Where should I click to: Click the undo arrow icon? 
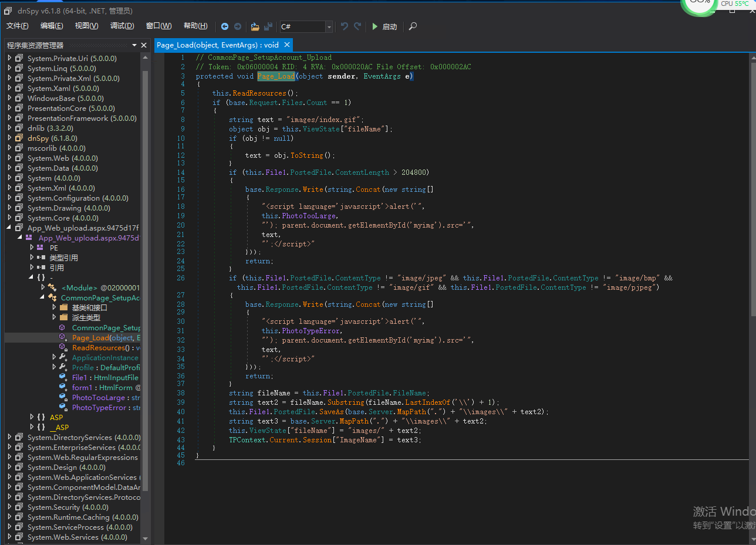tap(345, 26)
